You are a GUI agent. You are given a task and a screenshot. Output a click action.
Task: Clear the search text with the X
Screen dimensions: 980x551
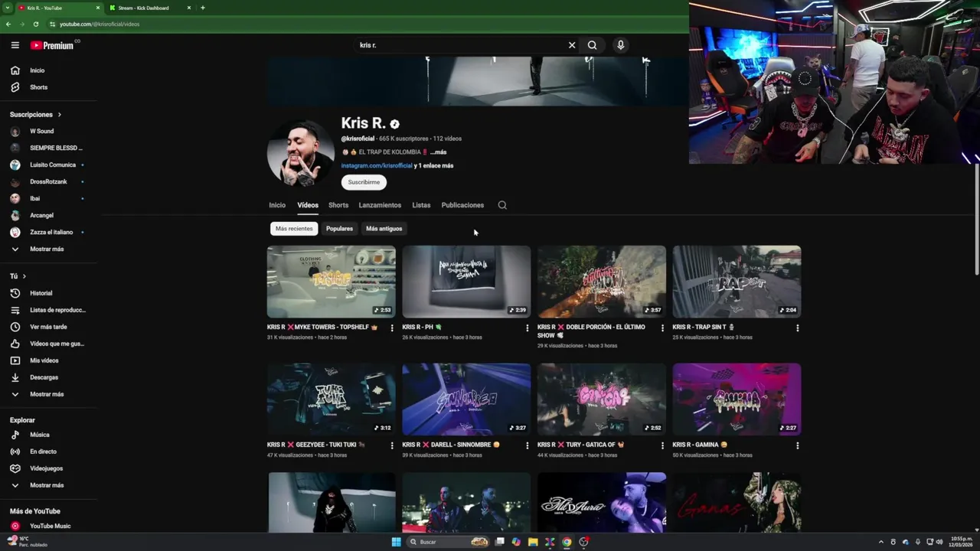click(x=571, y=45)
